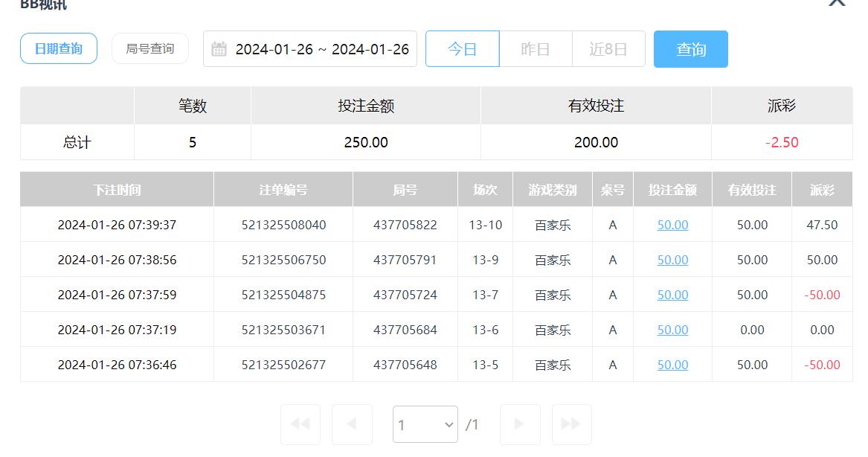Select the 昨日 date range
Screen dimensions: 868x457
[536, 49]
